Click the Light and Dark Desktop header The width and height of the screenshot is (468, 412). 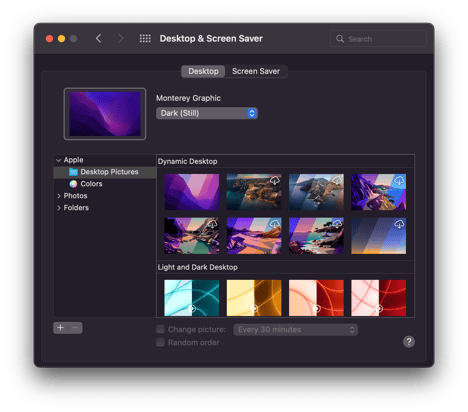[198, 267]
